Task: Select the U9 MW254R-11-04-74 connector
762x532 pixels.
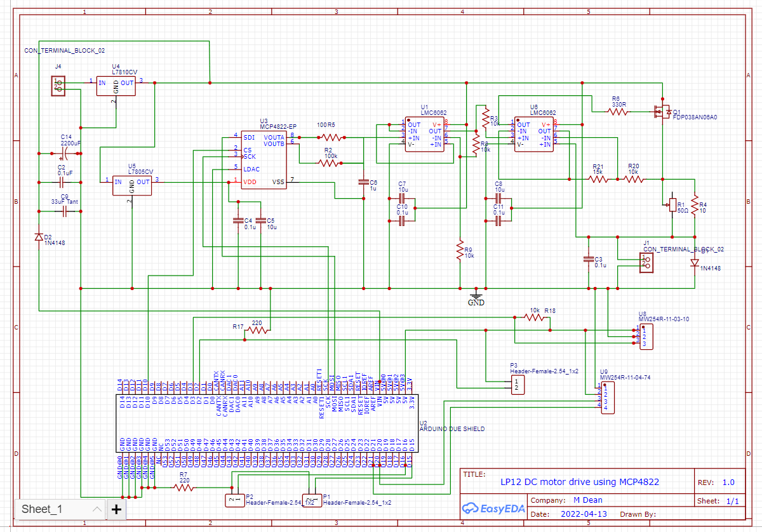Action: 608,398
